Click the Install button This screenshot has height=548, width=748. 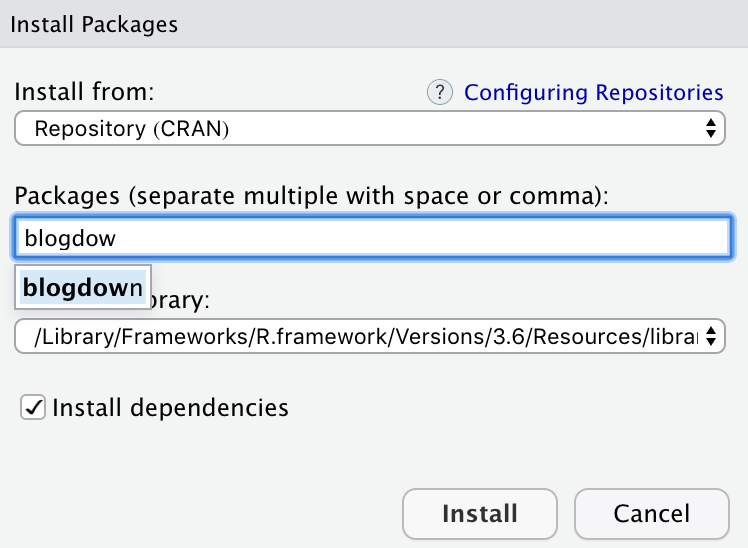coord(480,514)
